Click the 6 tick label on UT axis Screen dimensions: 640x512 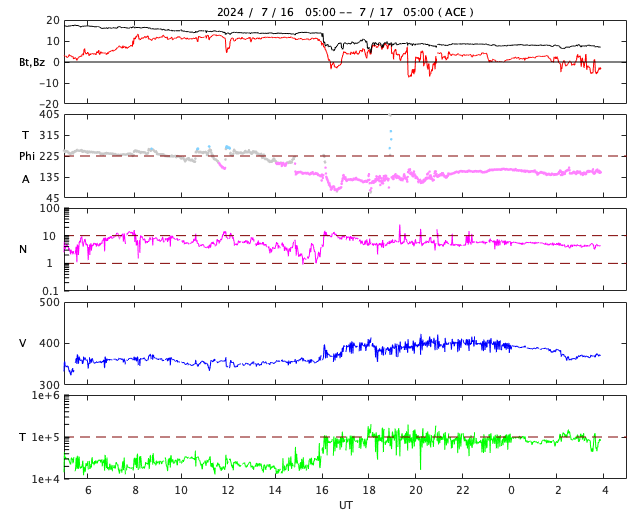(88, 490)
